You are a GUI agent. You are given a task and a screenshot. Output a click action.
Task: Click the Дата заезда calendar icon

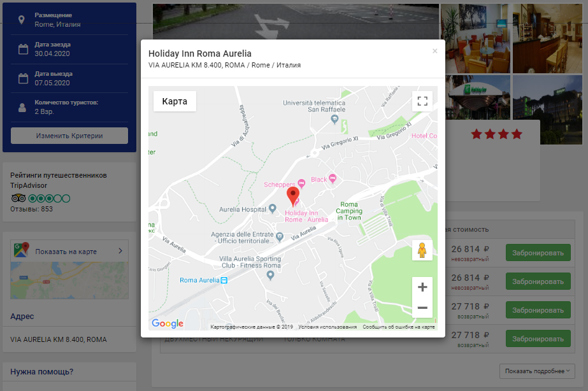pos(23,49)
